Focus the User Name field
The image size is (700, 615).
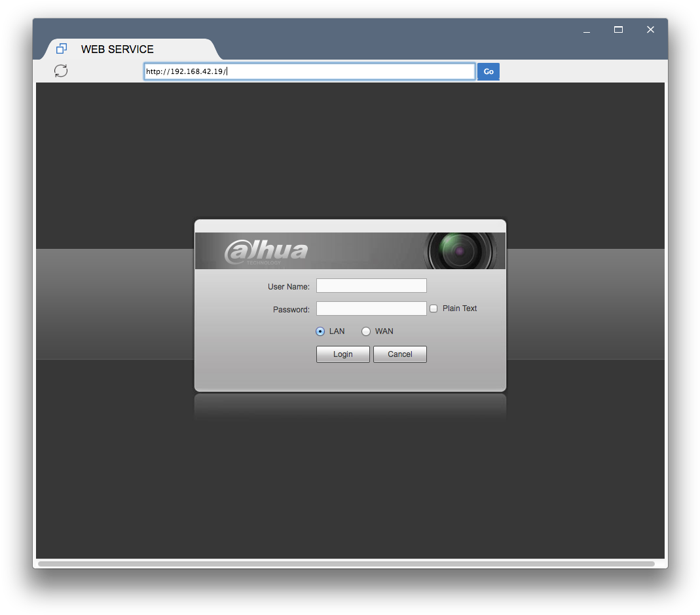click(x=371, y=286)
